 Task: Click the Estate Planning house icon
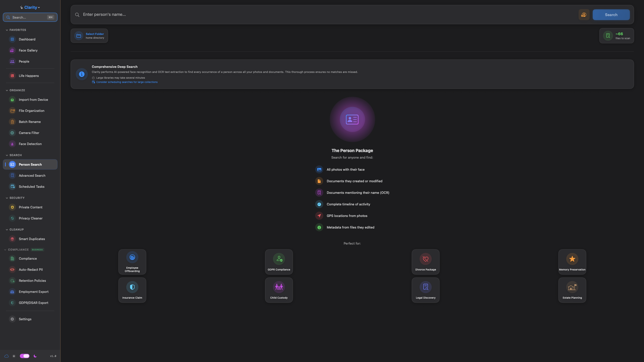572,287
